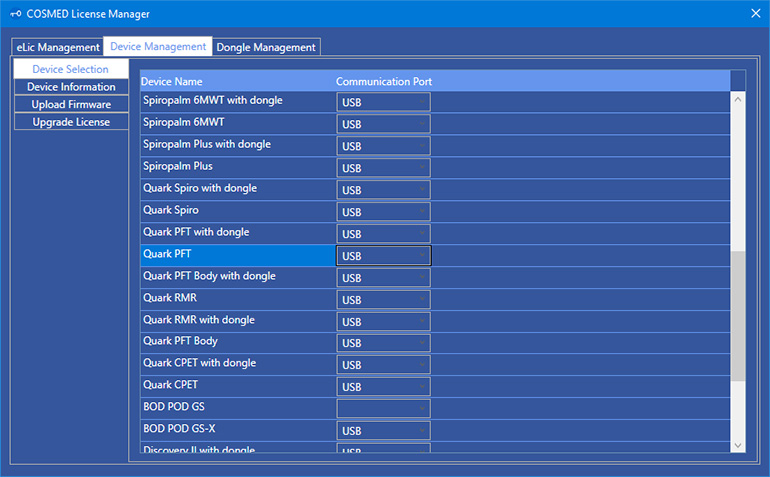The image size is (770, 477).
Task: Open the Upgrade License section
Action: [71, 122]
